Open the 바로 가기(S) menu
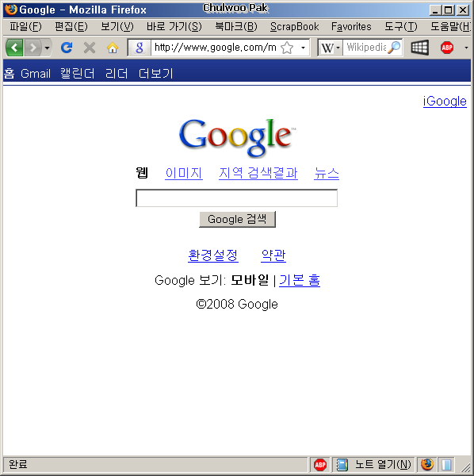The height and width of the screenshot is (476, 474). pyautogui.click(x=174, y=27)
